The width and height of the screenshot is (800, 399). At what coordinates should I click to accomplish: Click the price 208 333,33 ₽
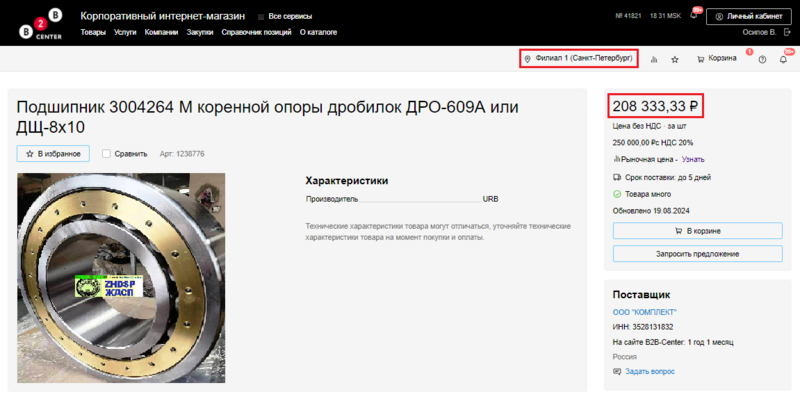pyautogui.click(x=655, y=107)
